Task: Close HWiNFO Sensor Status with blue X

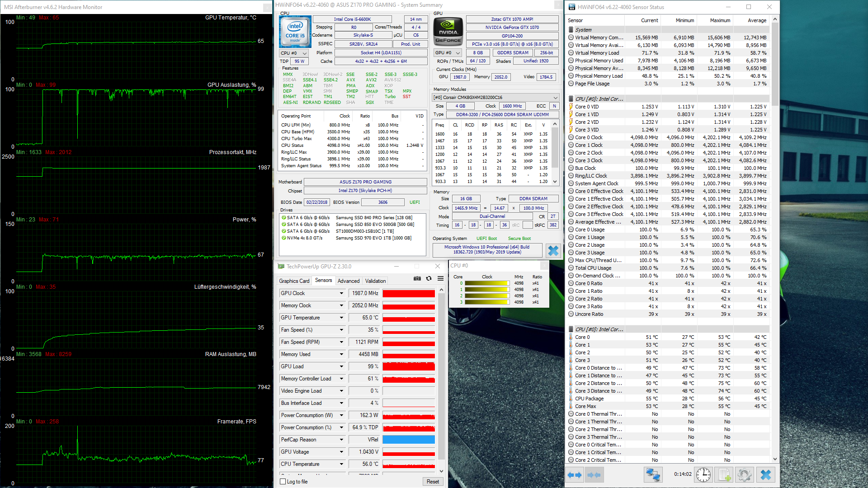Action: point(765,475)
